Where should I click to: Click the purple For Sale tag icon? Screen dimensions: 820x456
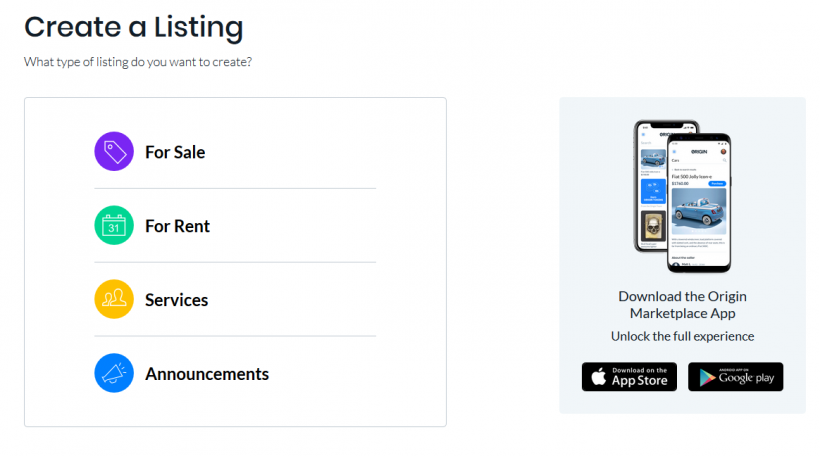coord(114,152)
